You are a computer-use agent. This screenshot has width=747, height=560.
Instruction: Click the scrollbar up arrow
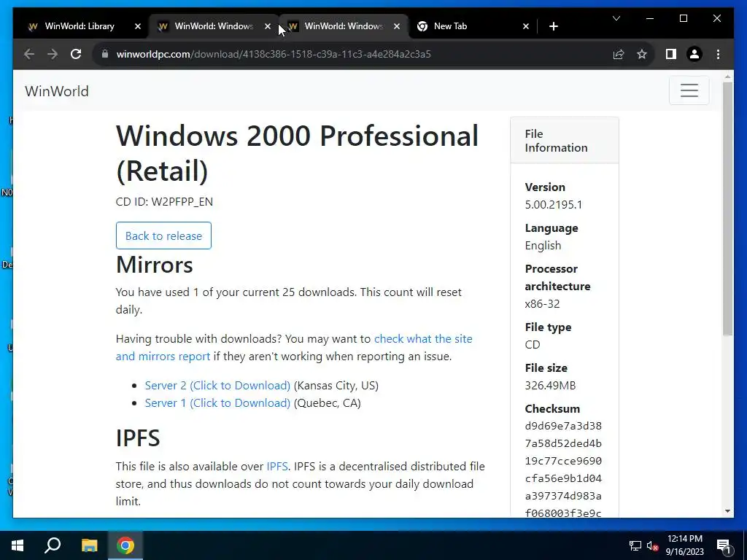727,76
